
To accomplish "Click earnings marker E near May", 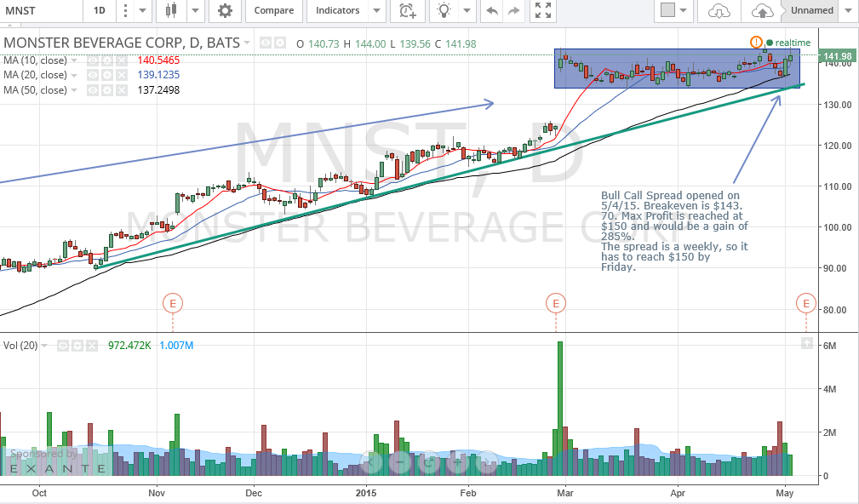I will click(x=806, y=303).
